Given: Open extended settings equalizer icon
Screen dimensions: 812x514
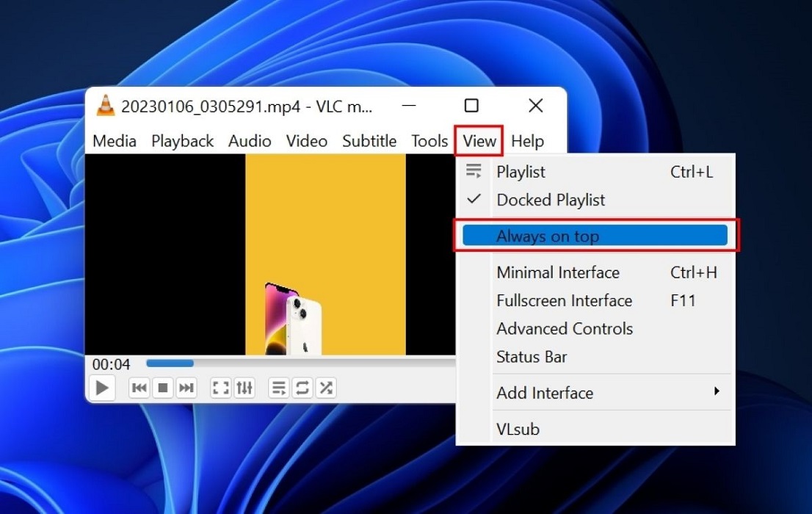Looking at the screenshot, I should click(x=245, y=388).
